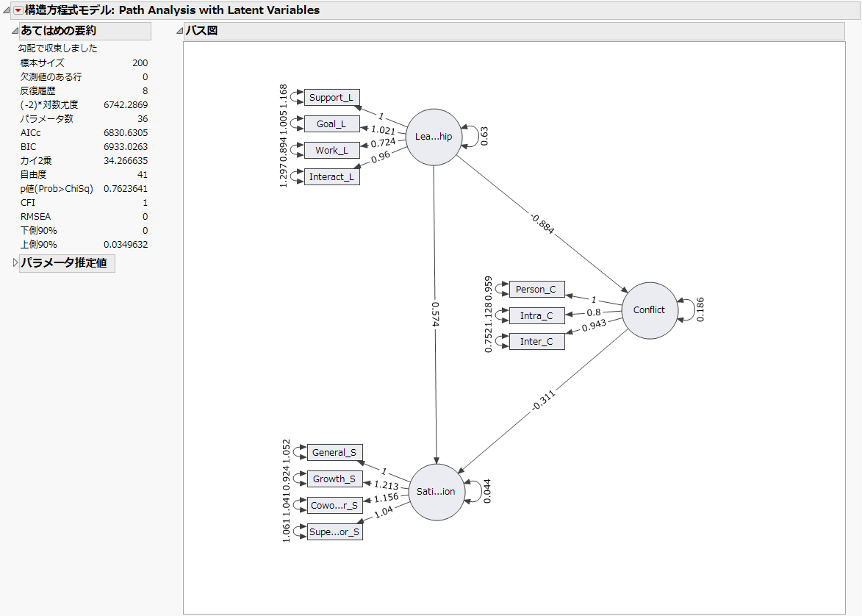862x616 pixels.
Task: Click the 0.186 variance label of Conflict
Action: [x=700, y=309]
